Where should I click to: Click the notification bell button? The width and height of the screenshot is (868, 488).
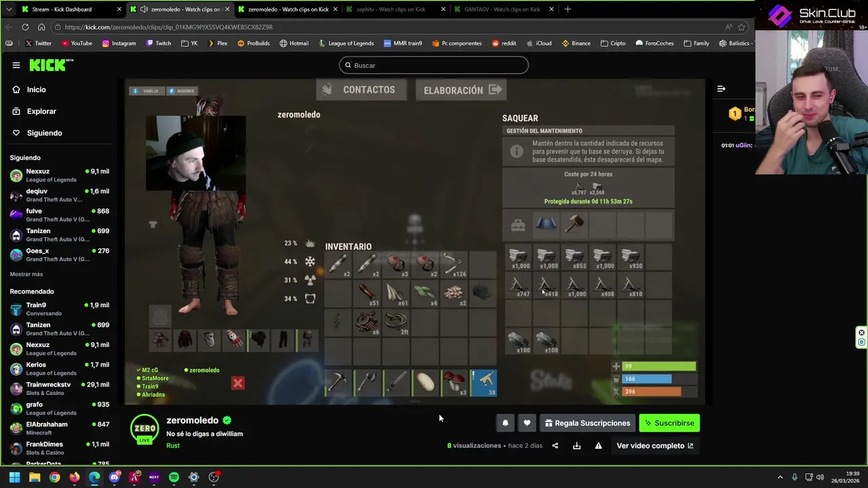(505, 423)
